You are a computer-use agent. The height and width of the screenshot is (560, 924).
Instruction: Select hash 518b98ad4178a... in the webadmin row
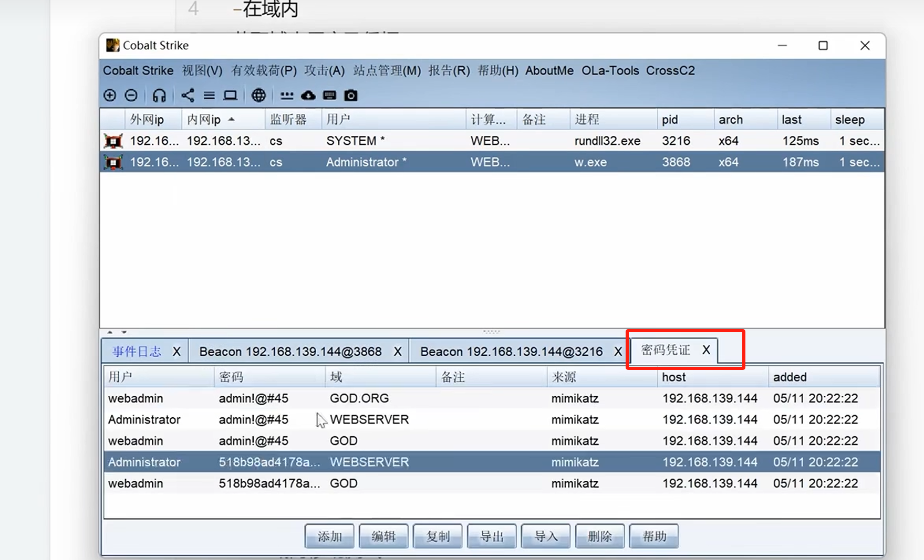[x=269, y=483]
